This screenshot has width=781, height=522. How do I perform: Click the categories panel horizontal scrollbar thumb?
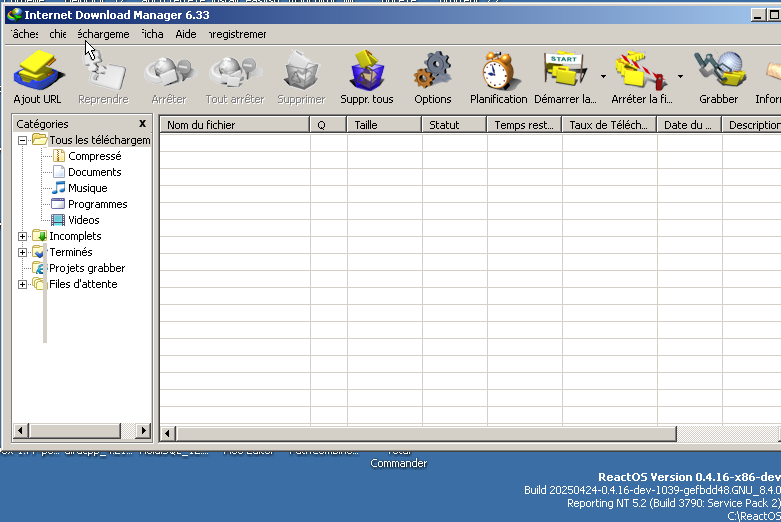[x=74, y=430]
